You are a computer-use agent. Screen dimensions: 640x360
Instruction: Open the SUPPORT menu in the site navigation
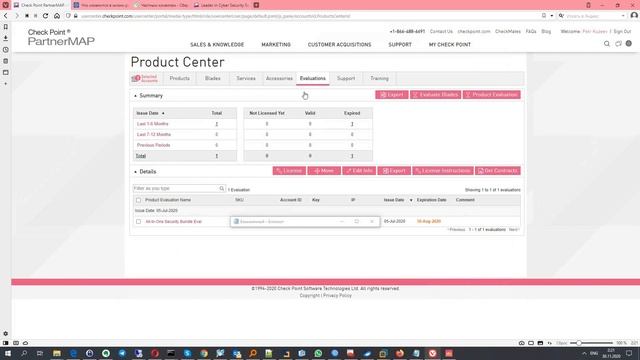pyautogui.click(x=400, y=44)
